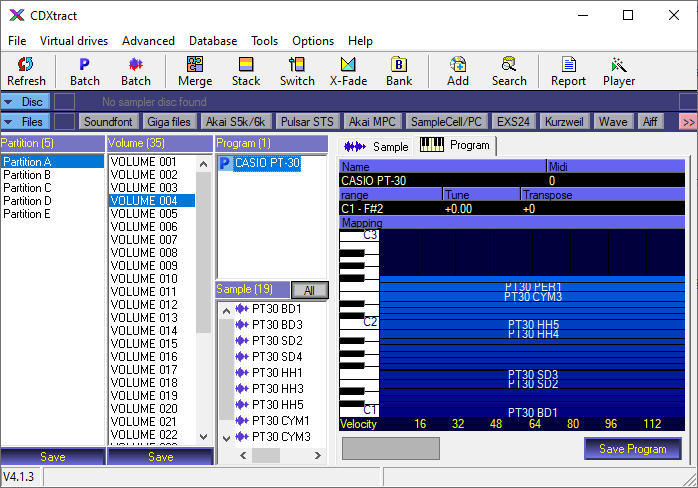Viewport: 698px width, 488px height.
Task: Open the Stack tool
Action: click(x=246, y=71)
